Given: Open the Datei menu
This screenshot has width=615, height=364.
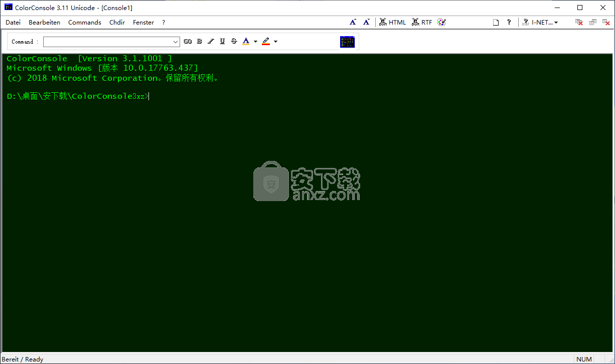Looking at the screenshot, I should coord(13,22).
